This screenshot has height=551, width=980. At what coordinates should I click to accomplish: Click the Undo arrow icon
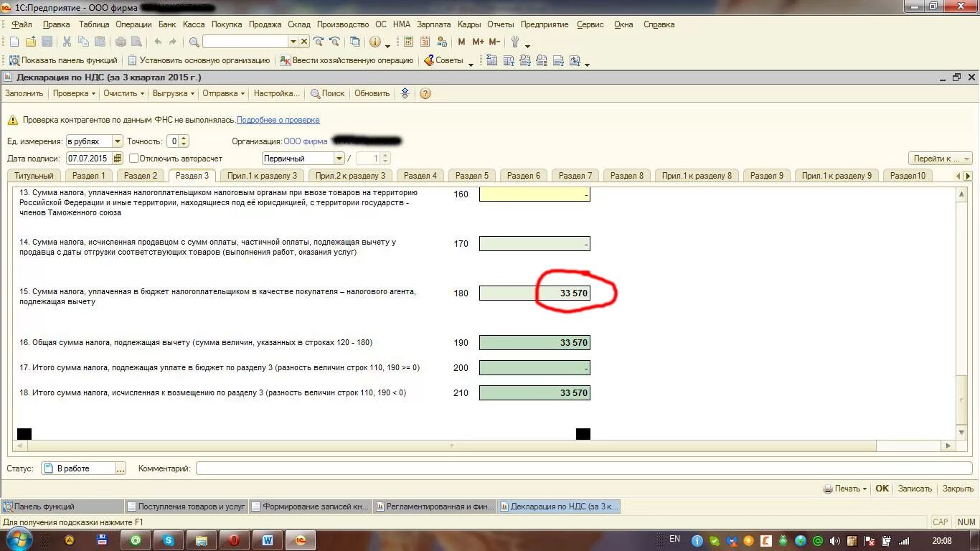(x=159, y=42)
